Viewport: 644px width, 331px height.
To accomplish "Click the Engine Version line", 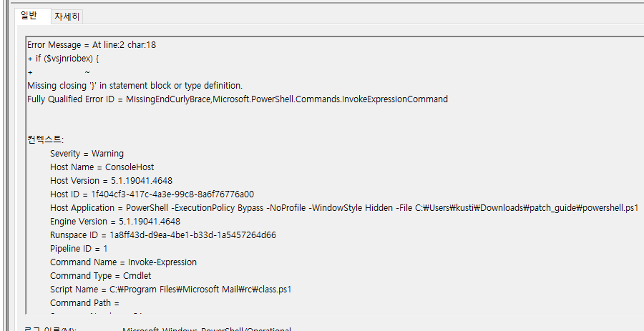I will tap(115, 222).
